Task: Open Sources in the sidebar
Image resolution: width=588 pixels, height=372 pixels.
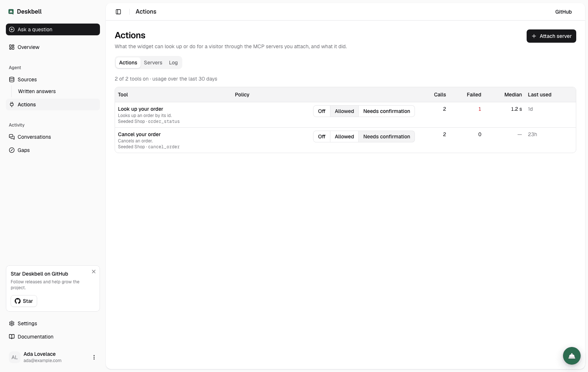Action: [x=53, y=79]
